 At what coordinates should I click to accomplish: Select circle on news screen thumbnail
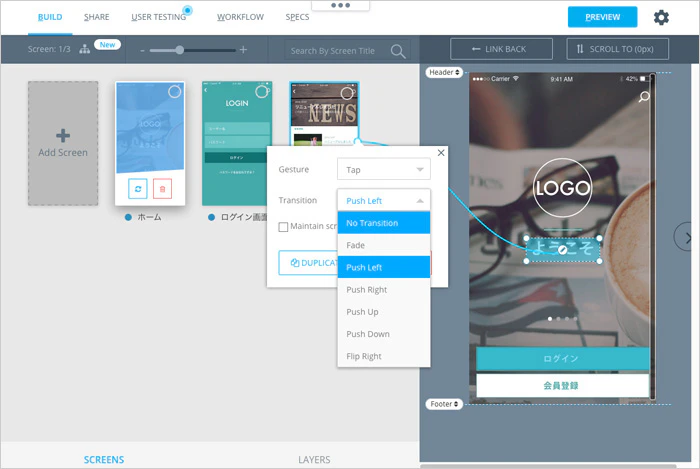[x=347, y=94]
